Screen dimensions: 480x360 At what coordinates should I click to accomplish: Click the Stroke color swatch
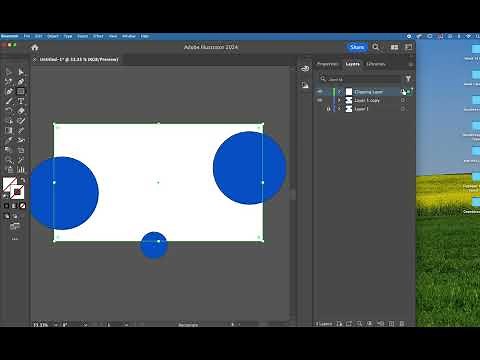click(17, 192)
